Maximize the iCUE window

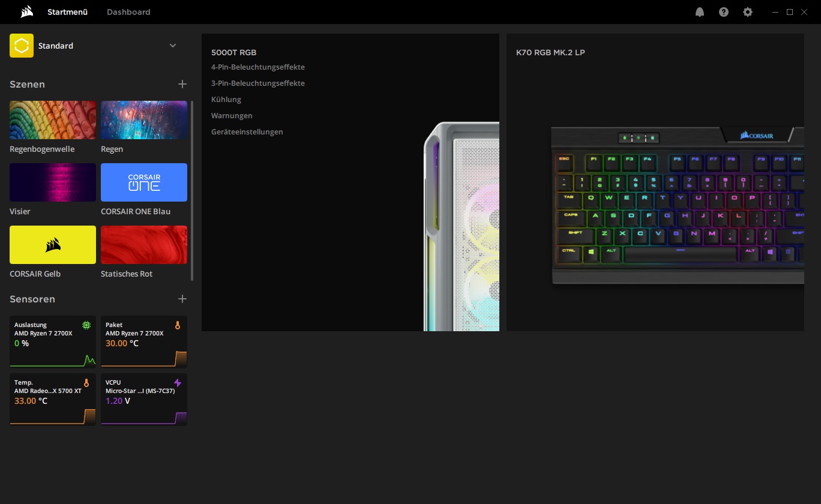click(x=790, y=12)
